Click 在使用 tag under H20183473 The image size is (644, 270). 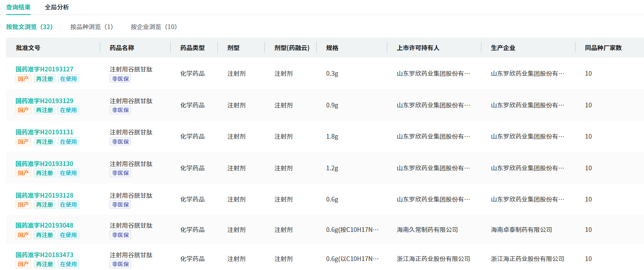[68, 264]
